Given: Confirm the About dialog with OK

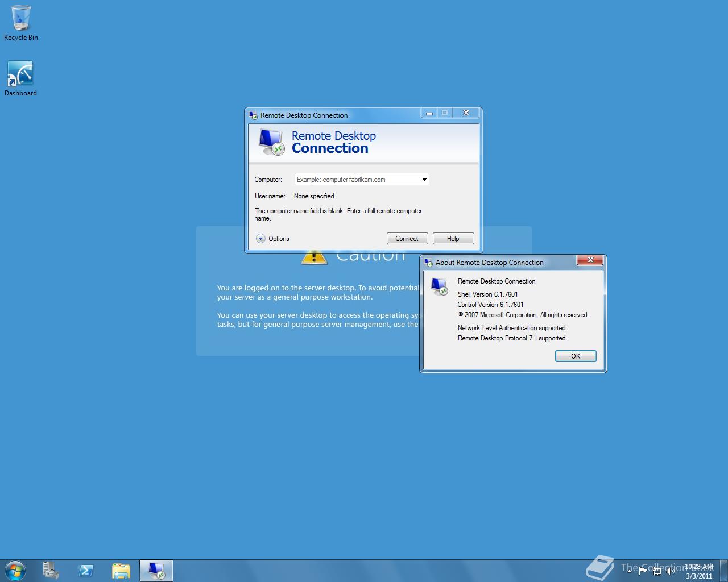Looking at the screenshot, I should point(576,356).
